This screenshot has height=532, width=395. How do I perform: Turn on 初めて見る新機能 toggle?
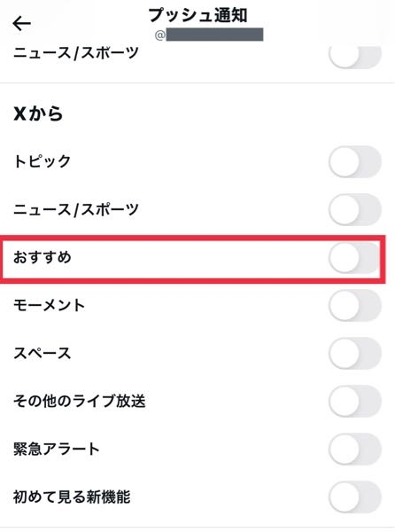coord(355,497)
